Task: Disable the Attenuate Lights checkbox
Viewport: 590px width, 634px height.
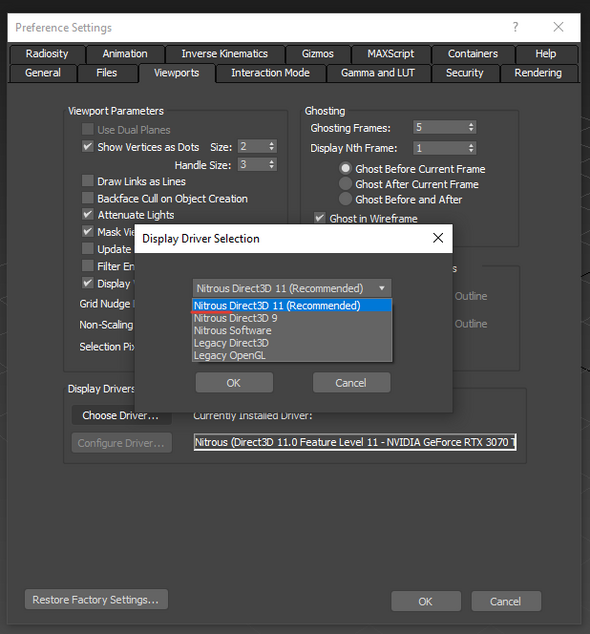Action: tap(87, 214)
